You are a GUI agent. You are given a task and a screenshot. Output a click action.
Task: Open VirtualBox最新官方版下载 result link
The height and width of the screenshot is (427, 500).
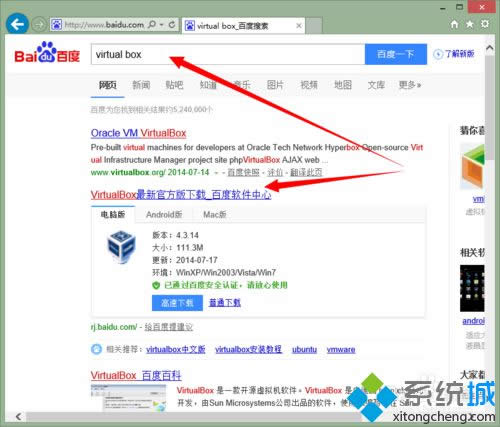click(x=181, y=195)
